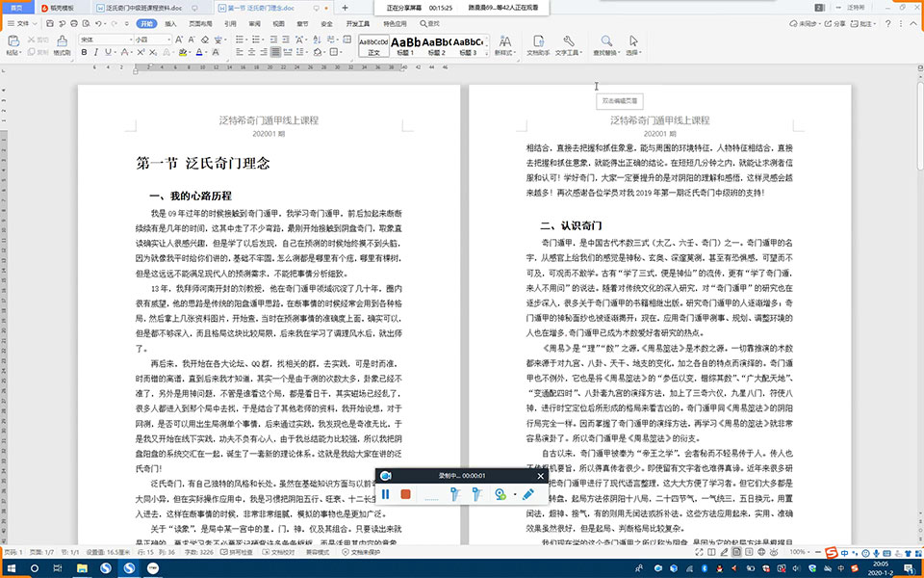924x578 pixels.
Task: Toggle strikethrough formatting
Action: 124,52
